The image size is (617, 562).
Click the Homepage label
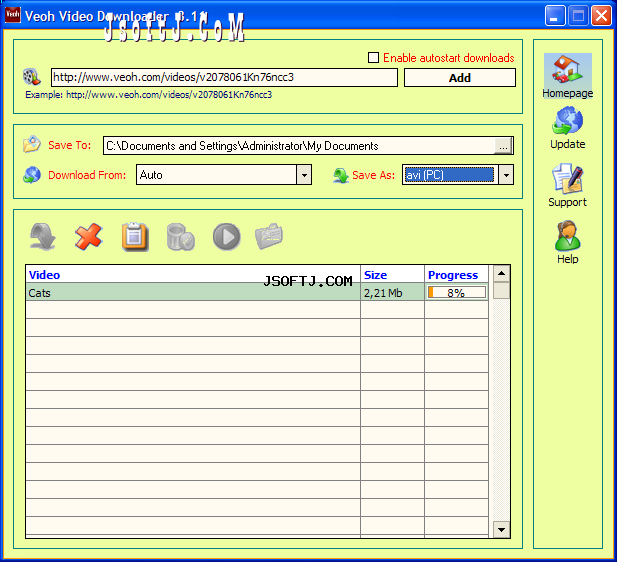567,93
